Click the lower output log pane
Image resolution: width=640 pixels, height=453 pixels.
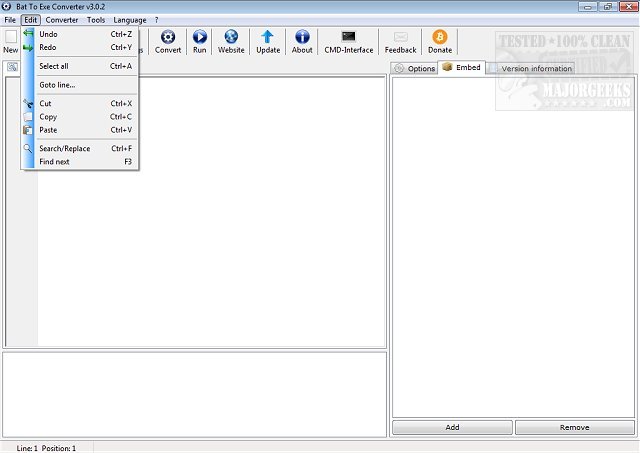194,394
